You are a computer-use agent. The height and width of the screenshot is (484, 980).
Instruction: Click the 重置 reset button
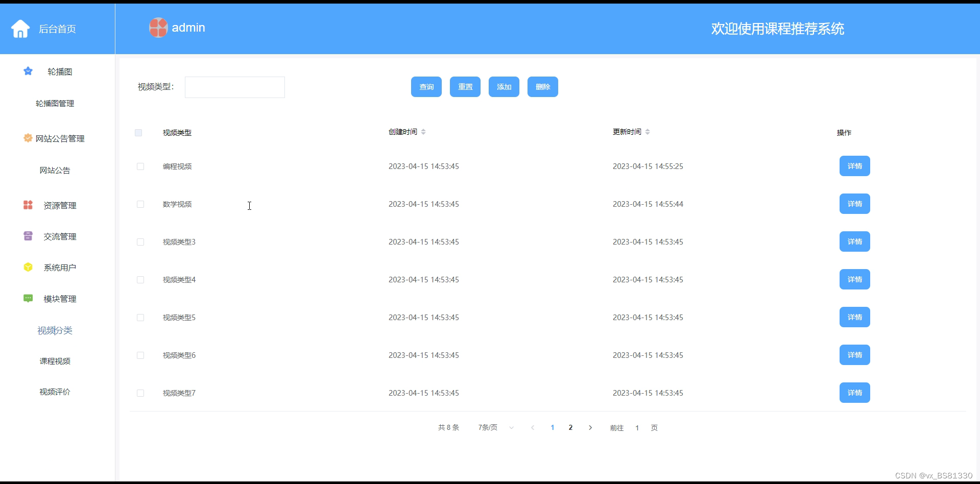tap(465, 87)
